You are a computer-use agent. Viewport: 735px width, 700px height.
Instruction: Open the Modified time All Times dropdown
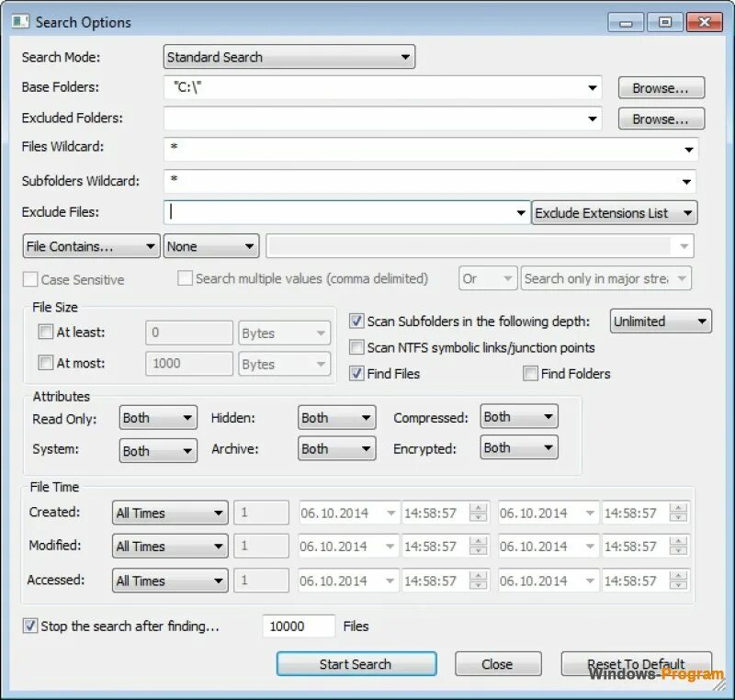tap(170, 546)
